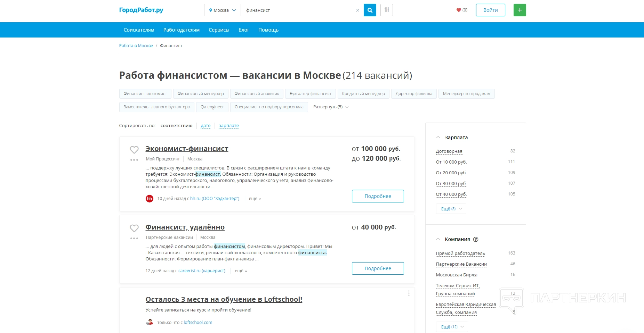This screenshot has width=644, height=333.
Task: Collapse the Зарплата filter section
Action: 438,138
